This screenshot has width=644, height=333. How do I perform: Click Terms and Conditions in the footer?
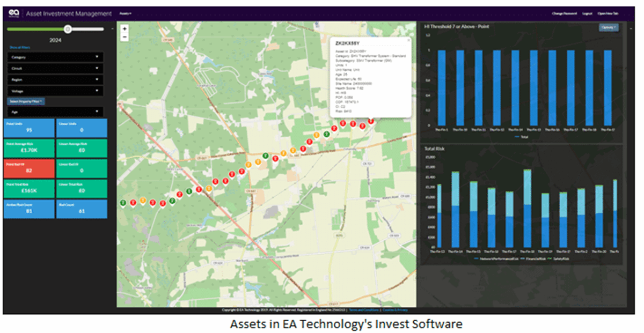pyautogui.click(x=364, y=310)
